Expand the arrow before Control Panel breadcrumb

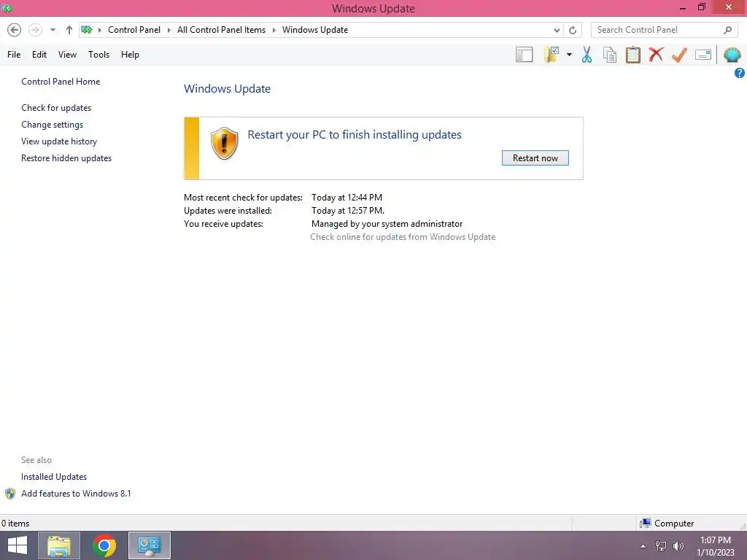99,30
